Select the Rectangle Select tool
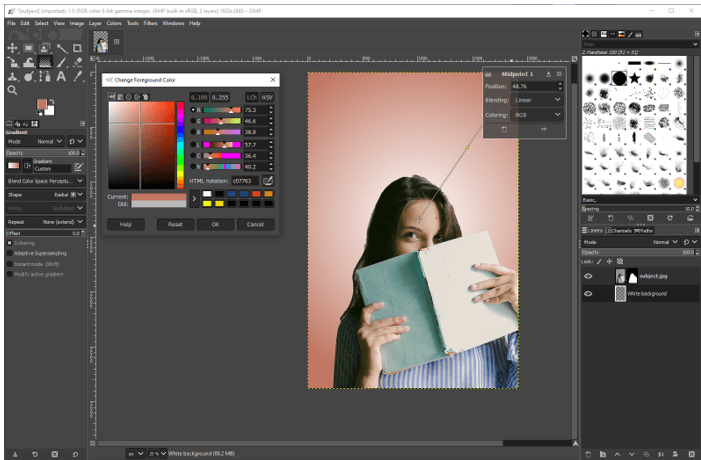This screenshot has height=460, width=701. [29, 48]
